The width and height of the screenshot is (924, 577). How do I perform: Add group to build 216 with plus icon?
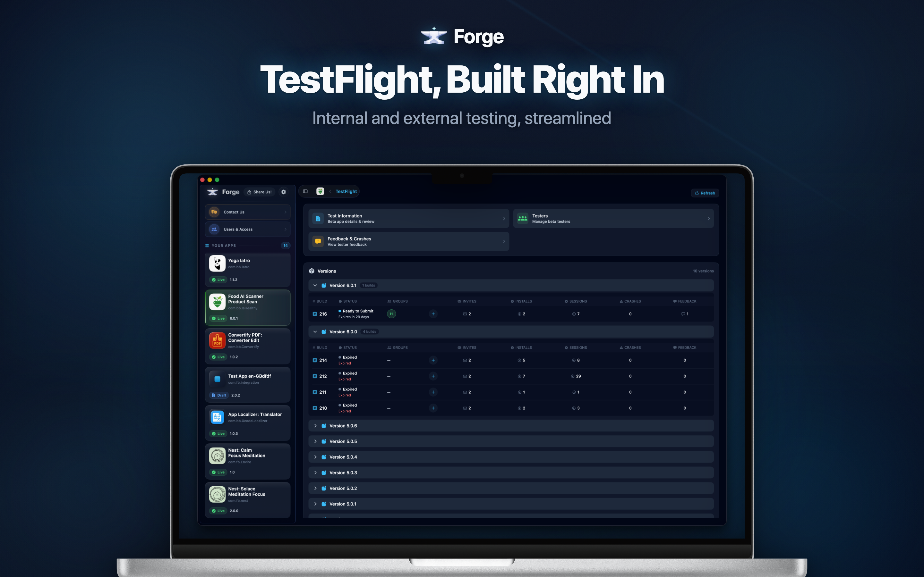tap(433, 314)
